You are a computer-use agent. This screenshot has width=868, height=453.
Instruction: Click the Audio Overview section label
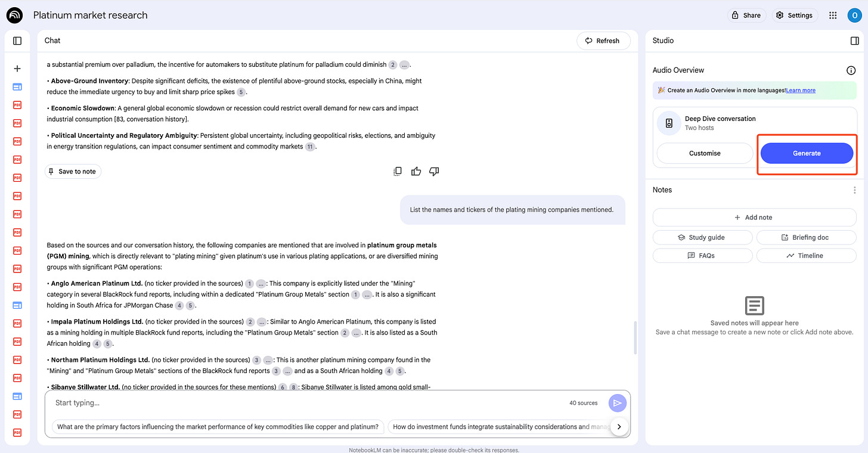[x=678, y=70]
